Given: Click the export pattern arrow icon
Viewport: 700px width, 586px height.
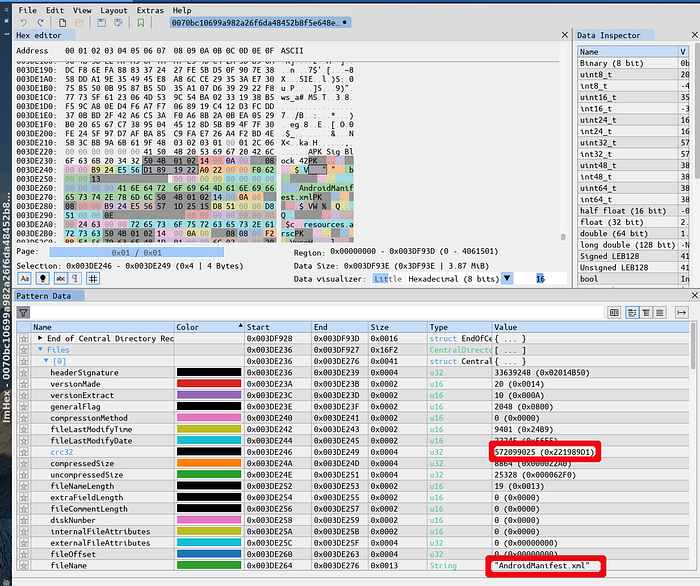Looking at the screenshot, I should (681, 313).
